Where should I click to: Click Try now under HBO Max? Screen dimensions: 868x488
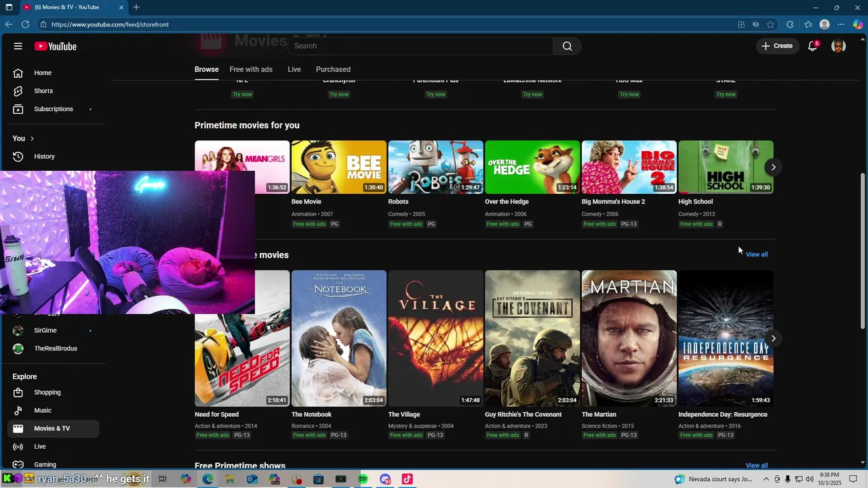click(629, 94)
